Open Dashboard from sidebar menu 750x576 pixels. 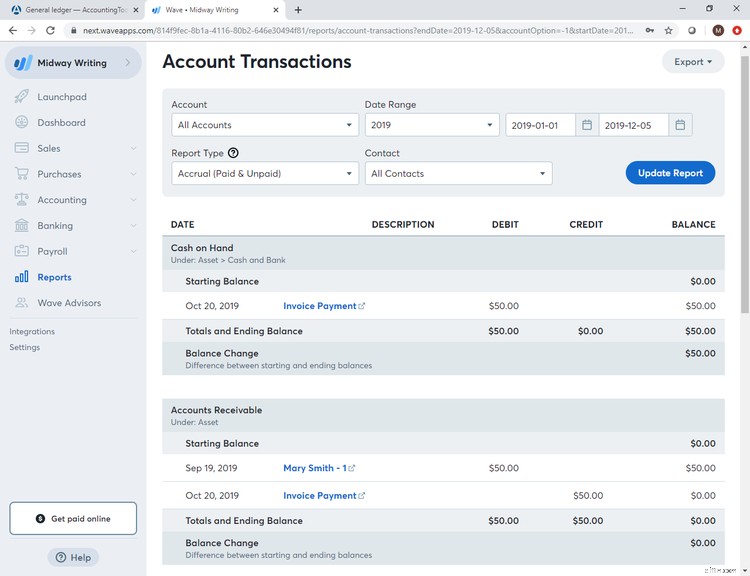coord(61,122)
